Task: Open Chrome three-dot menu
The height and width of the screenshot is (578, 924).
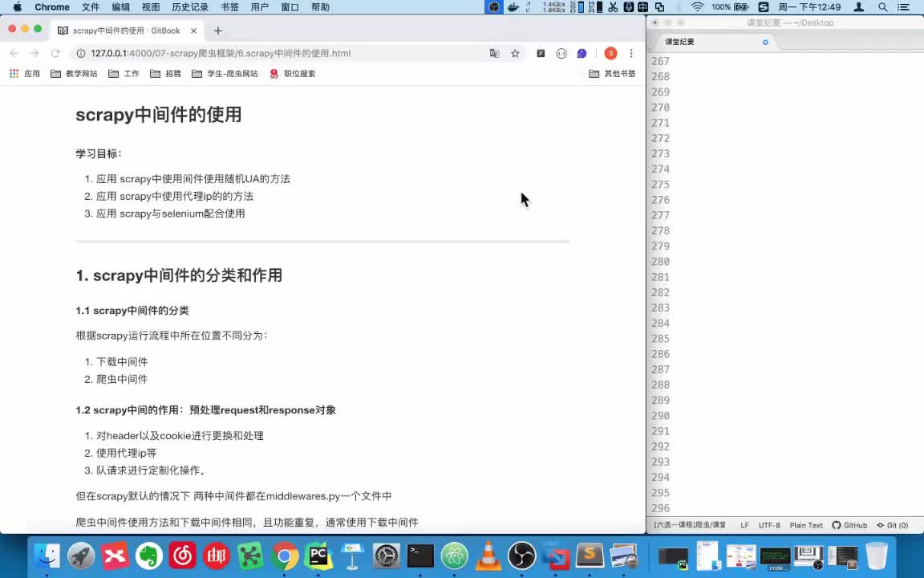Action: 631,53
